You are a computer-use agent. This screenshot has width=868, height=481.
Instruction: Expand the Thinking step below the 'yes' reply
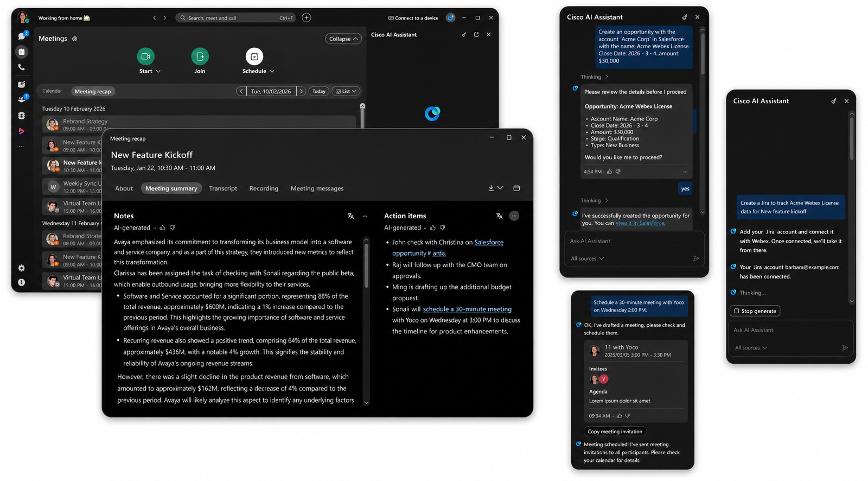(595, 200)
